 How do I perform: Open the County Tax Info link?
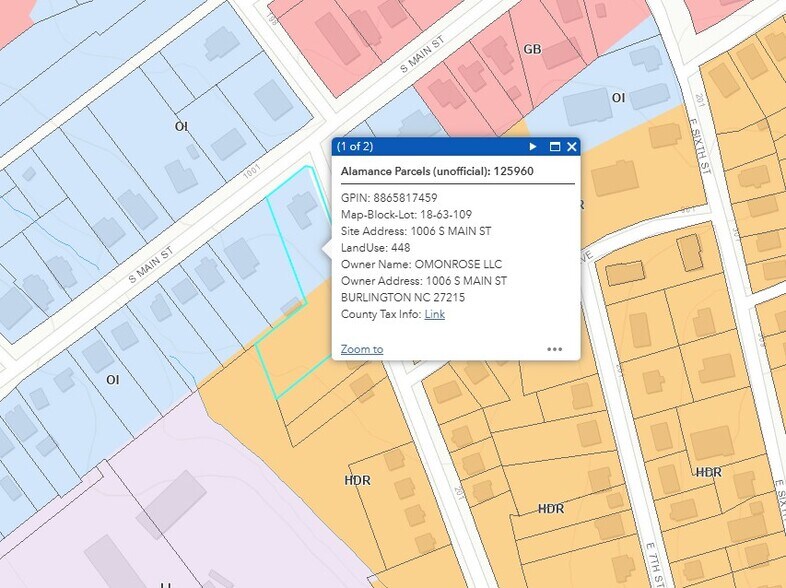pos(434,314)
